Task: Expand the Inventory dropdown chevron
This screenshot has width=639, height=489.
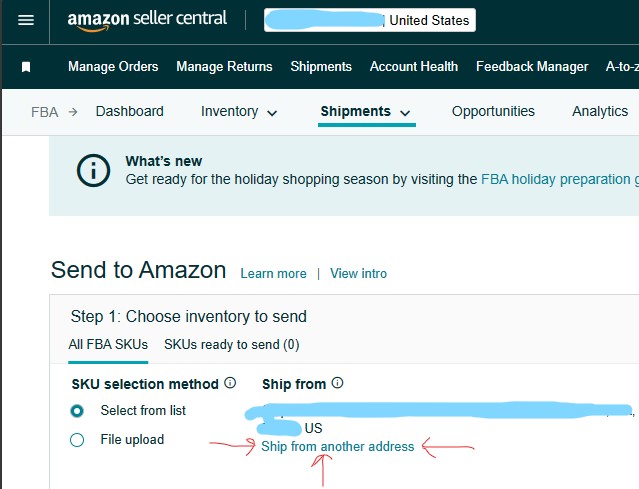Action: click(x=272, y=113)
